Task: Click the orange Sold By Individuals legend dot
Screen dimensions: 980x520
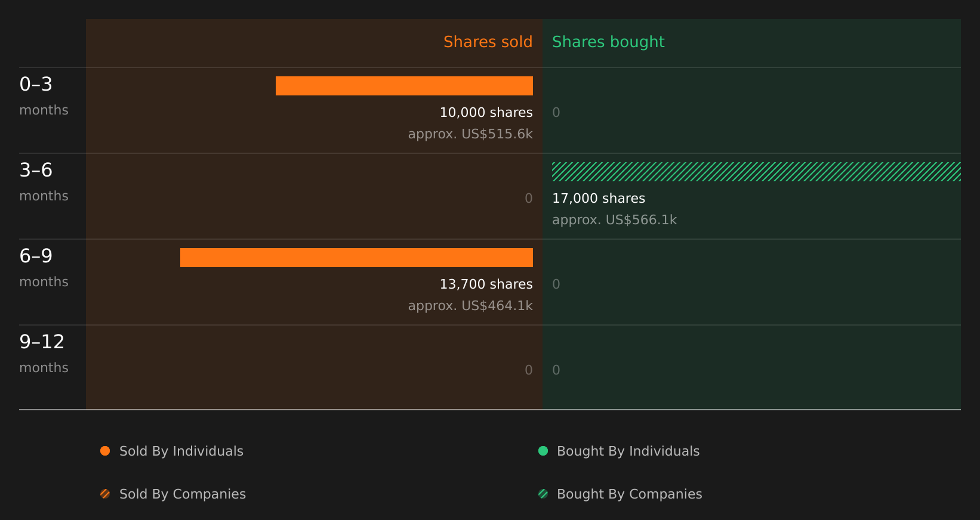Action: point(105,451)
